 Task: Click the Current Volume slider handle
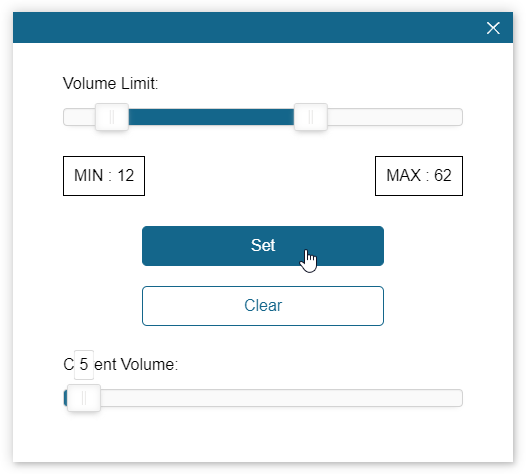[84, 398]
